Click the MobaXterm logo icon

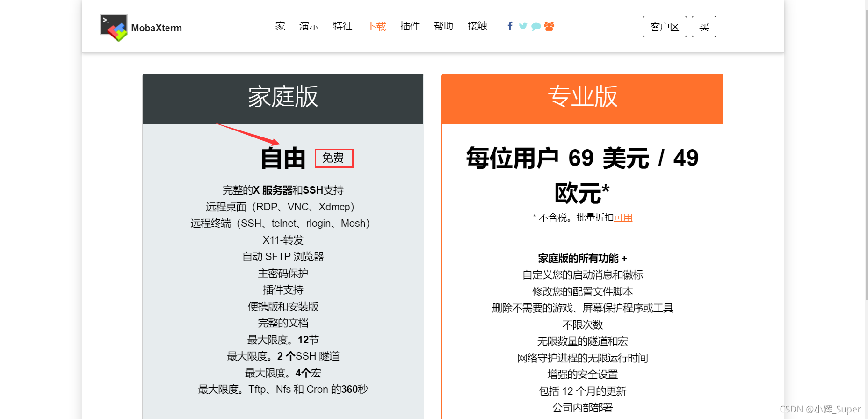(x=114, y=28)
